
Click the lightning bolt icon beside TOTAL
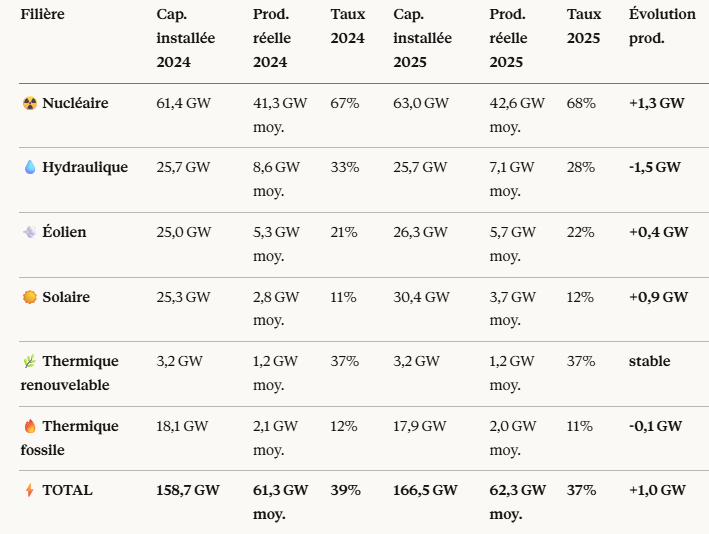[29, 490]
